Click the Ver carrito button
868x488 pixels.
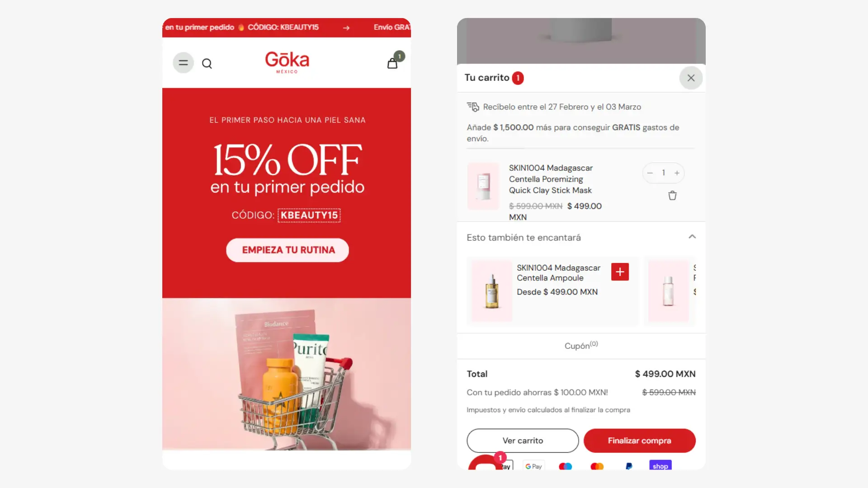[x=523, y=441]
